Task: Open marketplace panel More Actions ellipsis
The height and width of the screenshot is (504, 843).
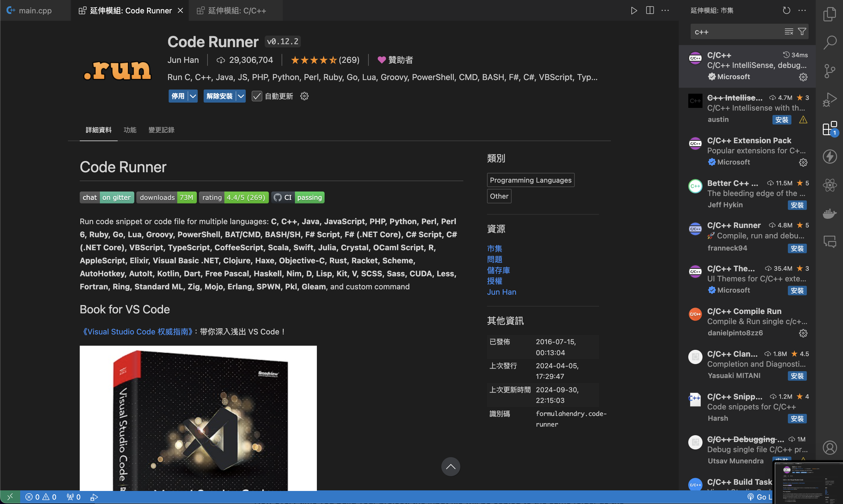Action: point(802,11)
